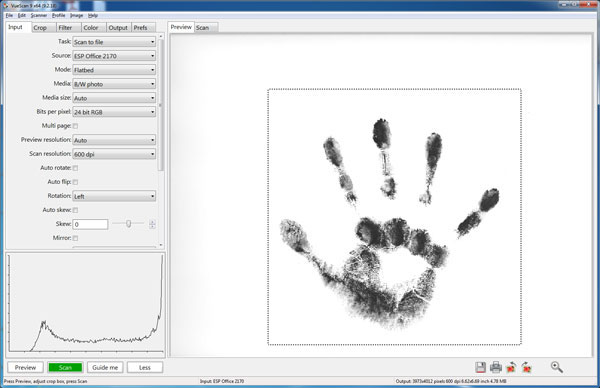The image size is (600, 388).
Task: Open the Mode dropdown showing Flatbed
Action: 114,70
